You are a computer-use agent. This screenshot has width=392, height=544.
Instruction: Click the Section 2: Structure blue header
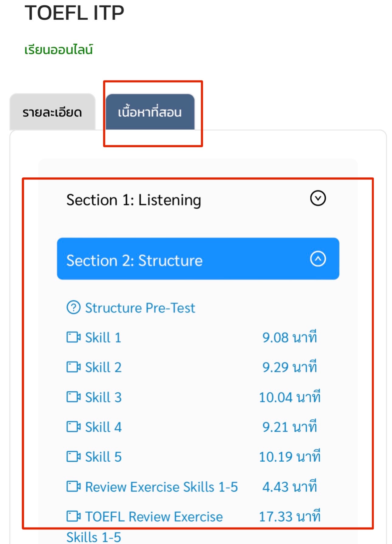(198, 259)
